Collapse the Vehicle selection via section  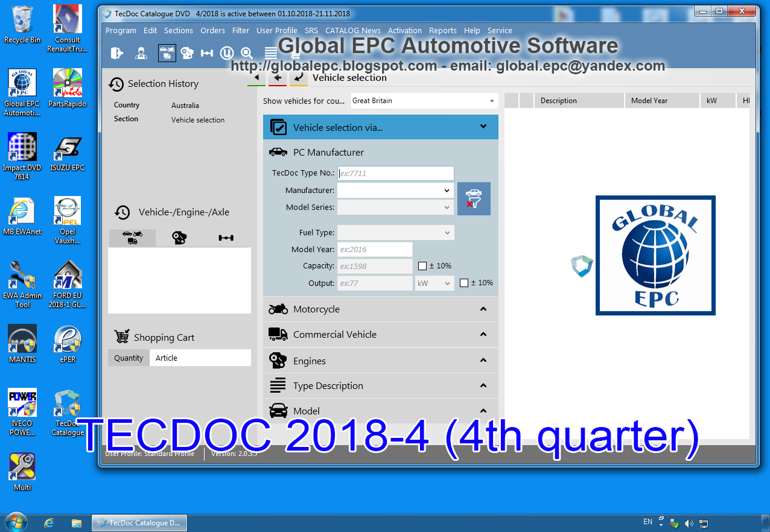point(381,127)
